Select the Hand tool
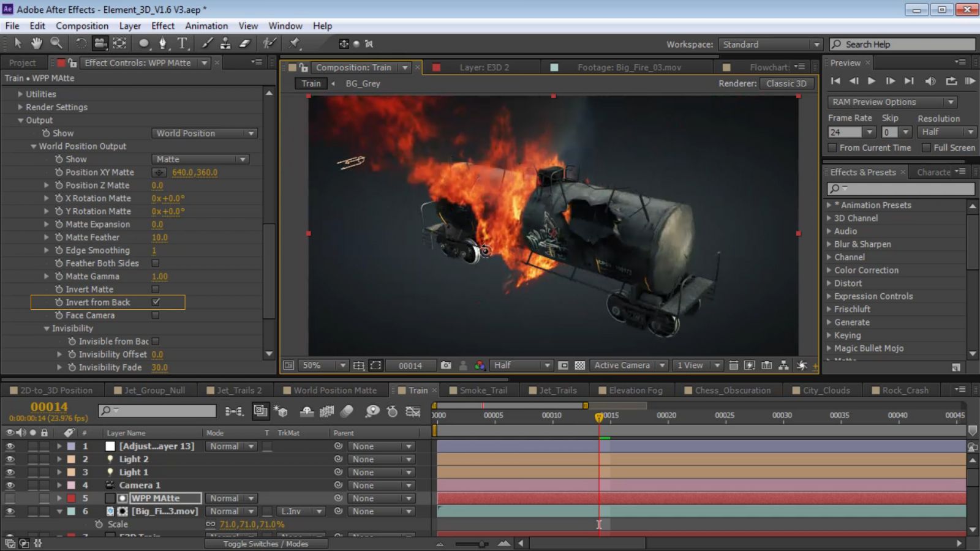This screenshot has width=980, height=551. click(37, 43)
